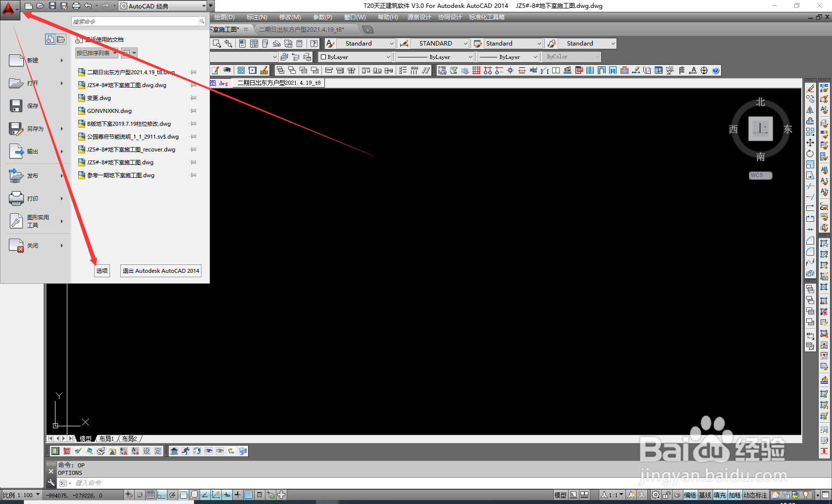Screen dimensions: 832x504
Task: Show open documents view icon
Action: click(61, 40)
